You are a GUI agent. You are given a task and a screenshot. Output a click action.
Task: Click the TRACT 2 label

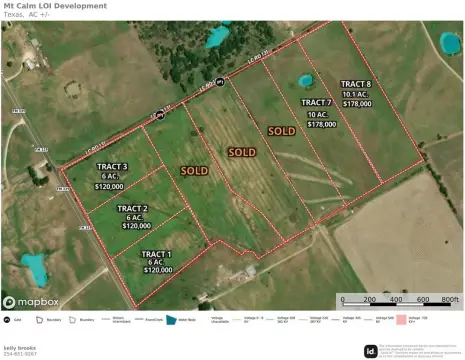[x=132, y=209]
